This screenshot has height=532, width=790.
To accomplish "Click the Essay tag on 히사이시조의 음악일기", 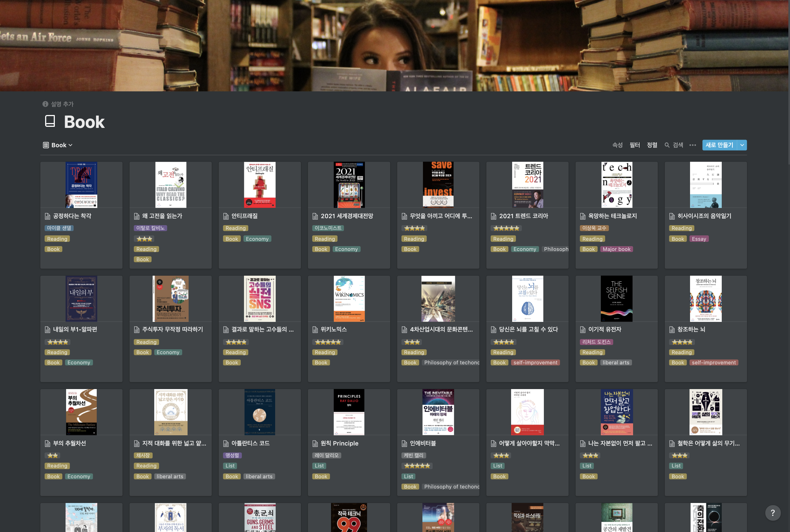I will tap(699, 239).
